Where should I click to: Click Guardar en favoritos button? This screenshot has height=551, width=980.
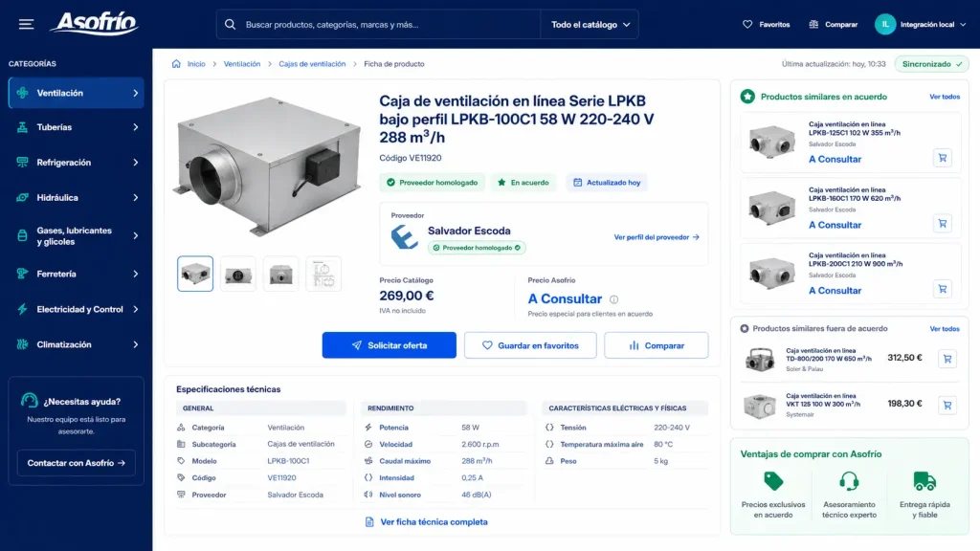pos(530,345)
